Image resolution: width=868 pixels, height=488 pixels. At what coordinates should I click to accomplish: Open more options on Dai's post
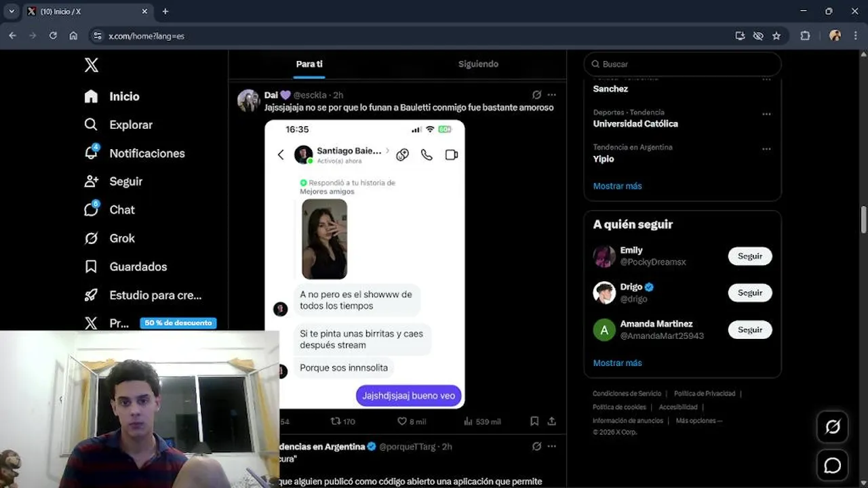tap(552, 95)
